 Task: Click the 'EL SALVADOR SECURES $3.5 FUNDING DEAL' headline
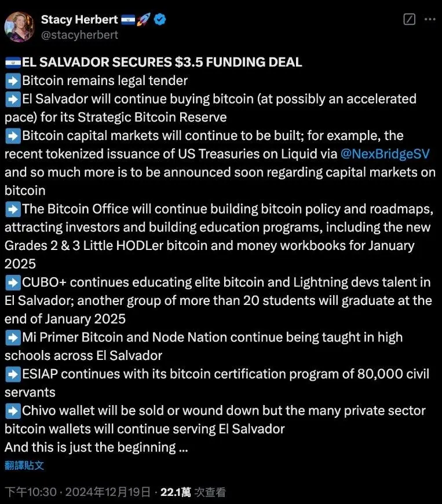coord(162,62)
